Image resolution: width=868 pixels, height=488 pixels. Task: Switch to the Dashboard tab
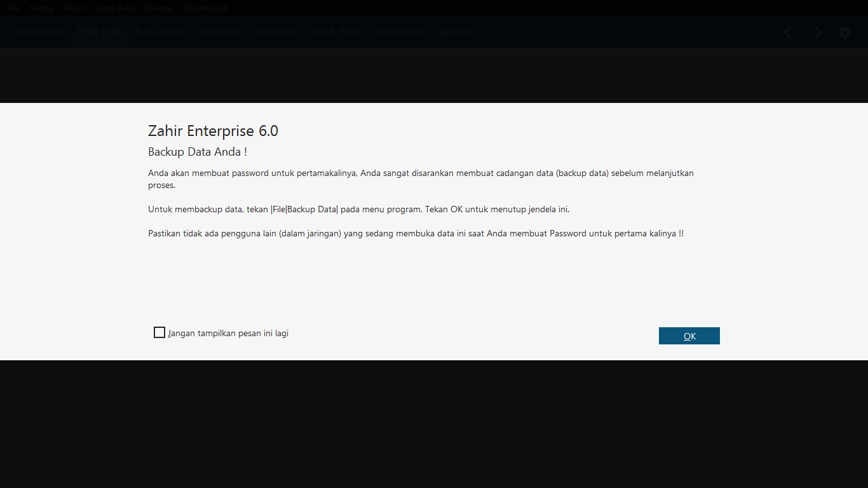tap(41, 32)
